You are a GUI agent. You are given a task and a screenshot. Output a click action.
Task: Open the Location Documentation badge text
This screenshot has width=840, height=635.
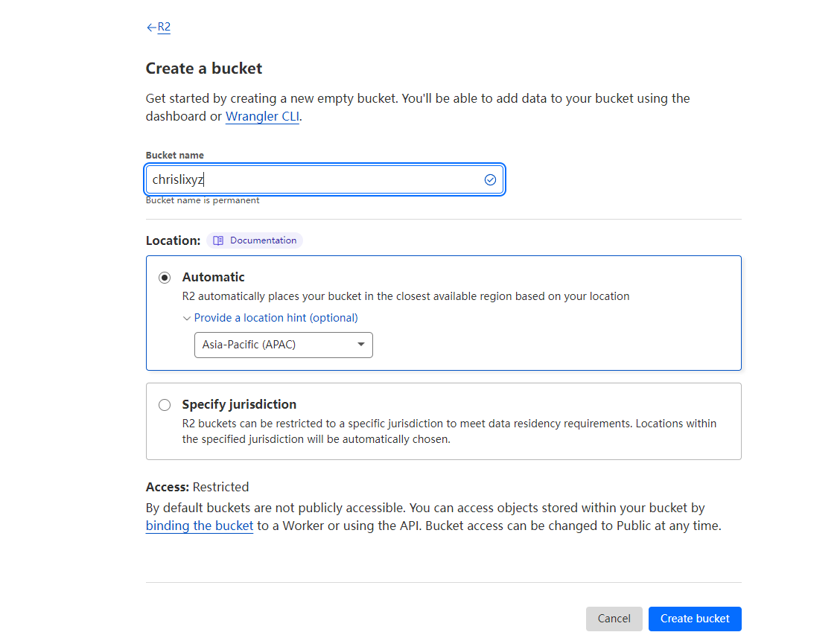(x=263, y=240)
